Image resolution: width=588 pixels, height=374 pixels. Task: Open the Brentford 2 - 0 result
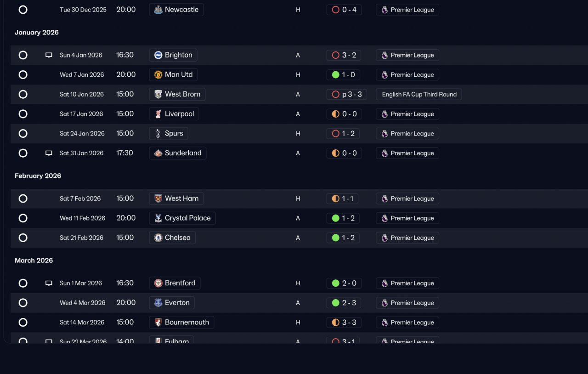(x=344, y=283)
